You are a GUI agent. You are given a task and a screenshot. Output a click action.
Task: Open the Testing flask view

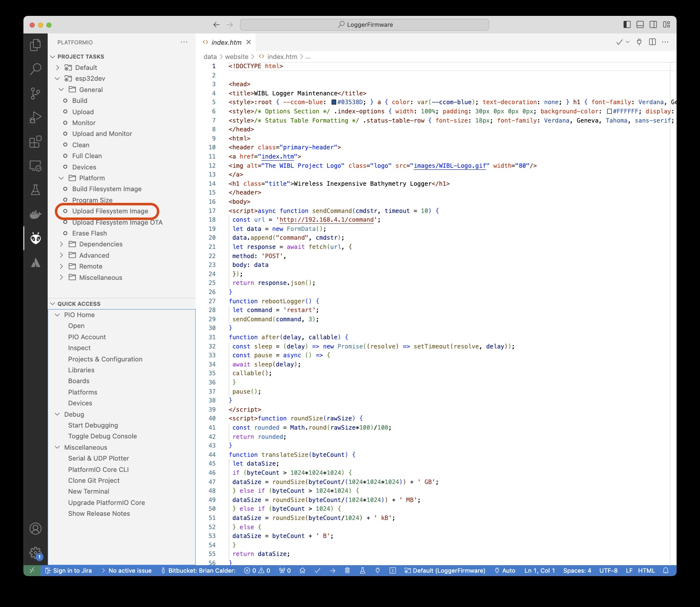(x=36, y=190)
